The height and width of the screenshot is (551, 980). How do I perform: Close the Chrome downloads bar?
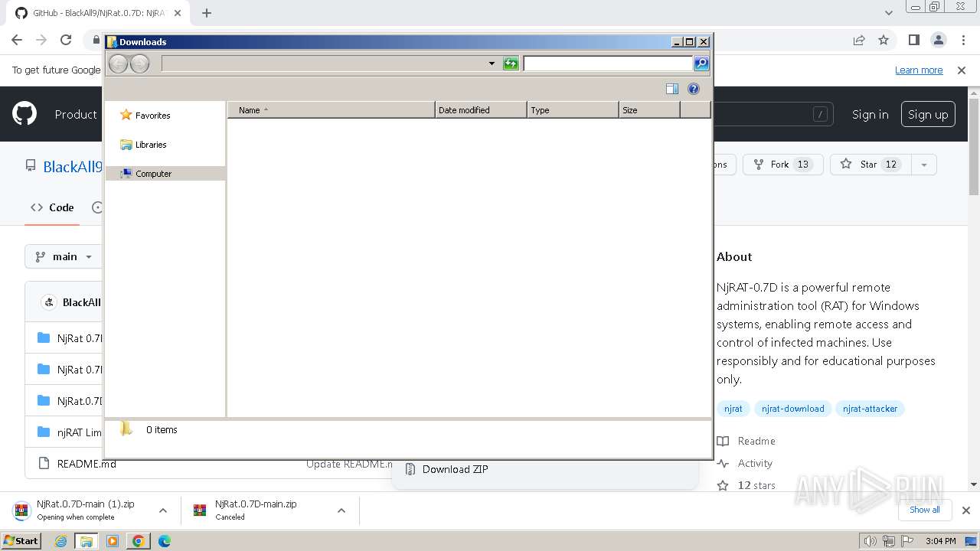tap(965, 510)
